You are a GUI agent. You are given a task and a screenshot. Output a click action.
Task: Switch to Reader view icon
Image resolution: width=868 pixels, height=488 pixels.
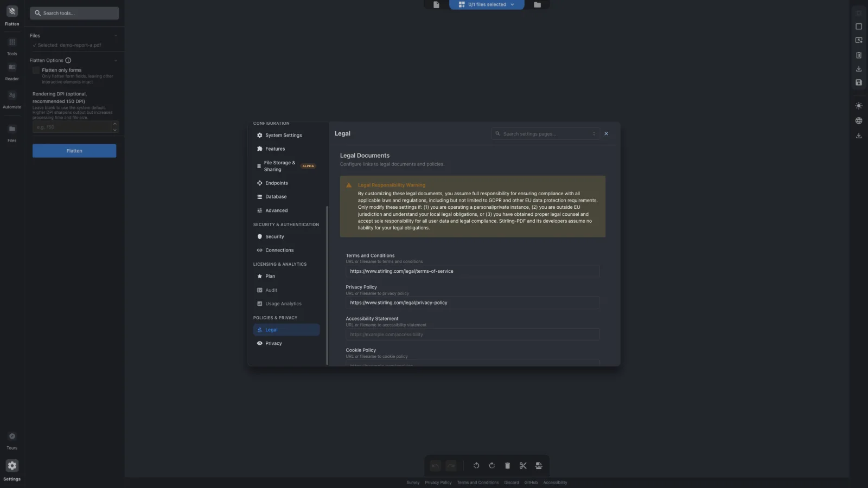coord(12,67)
